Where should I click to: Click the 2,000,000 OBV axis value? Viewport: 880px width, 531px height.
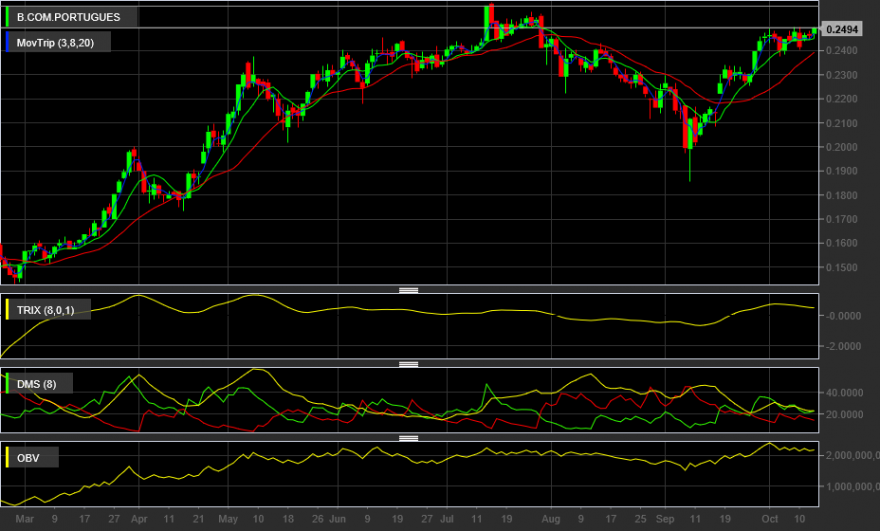tap(852, 455)
